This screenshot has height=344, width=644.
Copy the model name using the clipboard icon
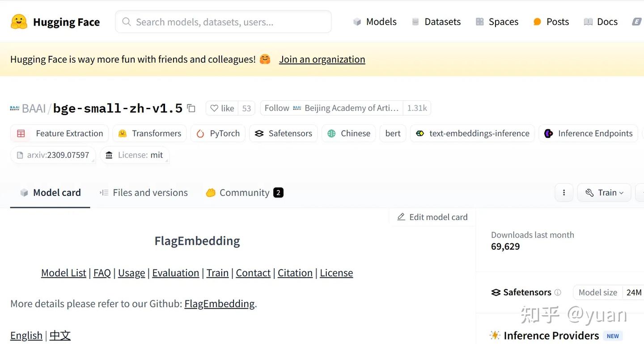191,108
